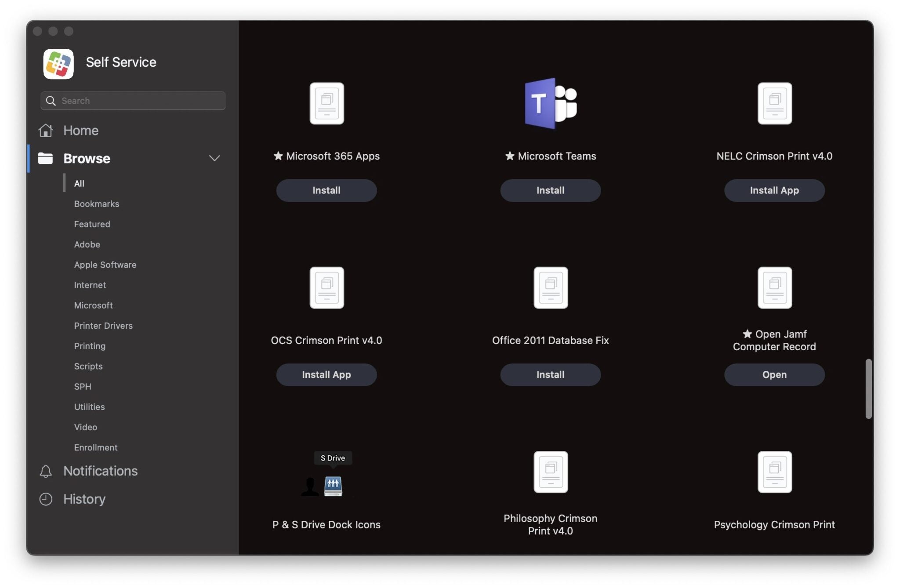The width and height of the screenshot is (900, 588).
Task: Click the Notifications bell icon
Action: click(x=46, y=471)
